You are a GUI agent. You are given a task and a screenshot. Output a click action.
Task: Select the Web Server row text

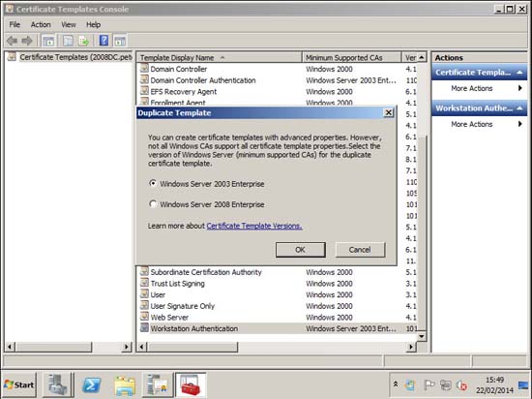[x=169, y=318]
